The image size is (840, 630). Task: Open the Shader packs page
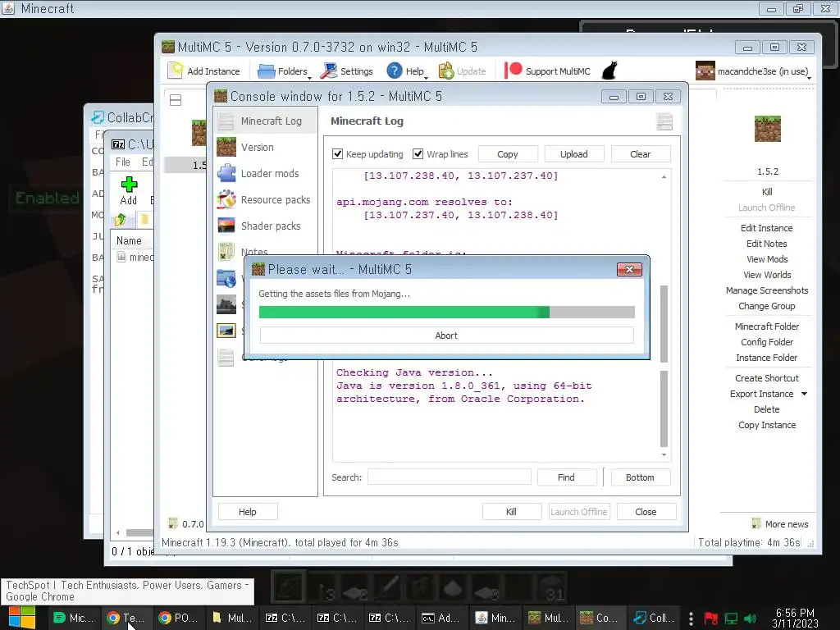click(267, 226)
